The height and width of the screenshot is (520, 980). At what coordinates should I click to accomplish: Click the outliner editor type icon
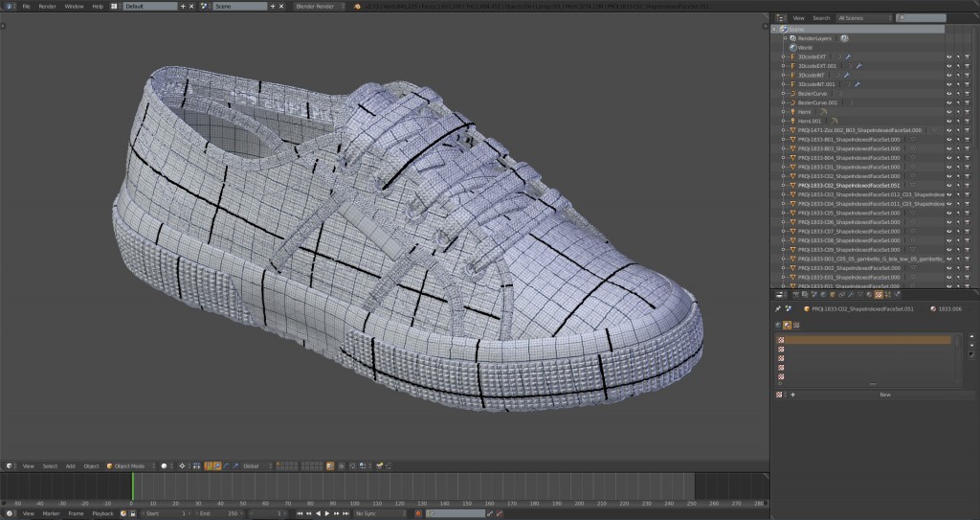[x=779, y=18]
